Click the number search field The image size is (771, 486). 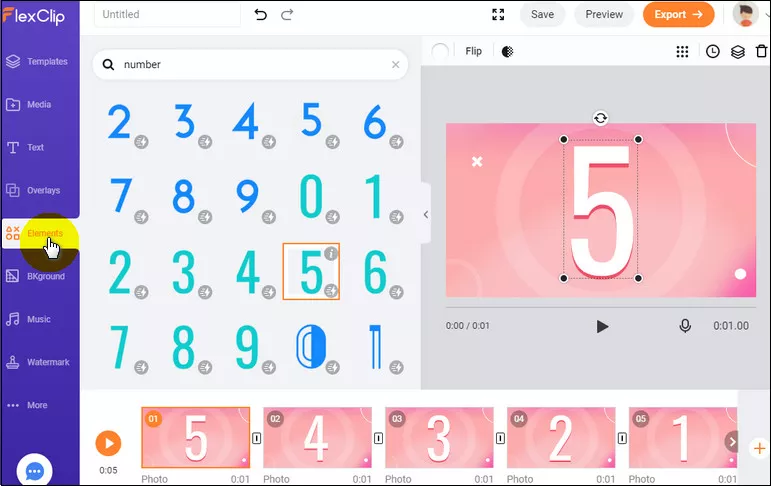[251, 64]
